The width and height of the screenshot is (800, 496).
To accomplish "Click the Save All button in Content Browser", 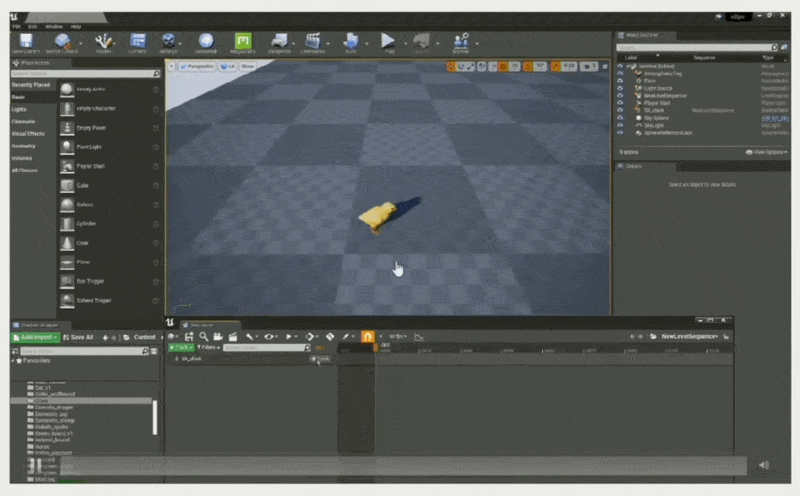I will click(x=79, y=337).
